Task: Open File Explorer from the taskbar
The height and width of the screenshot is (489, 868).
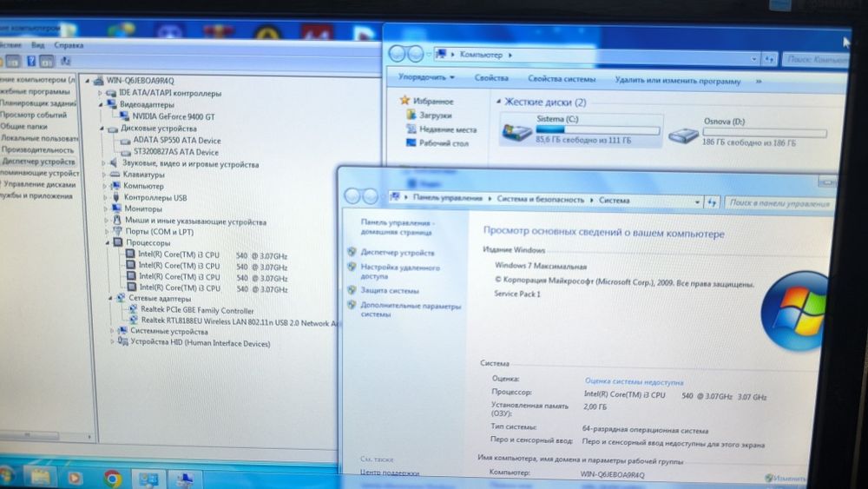Action: [x=40, y=478]
